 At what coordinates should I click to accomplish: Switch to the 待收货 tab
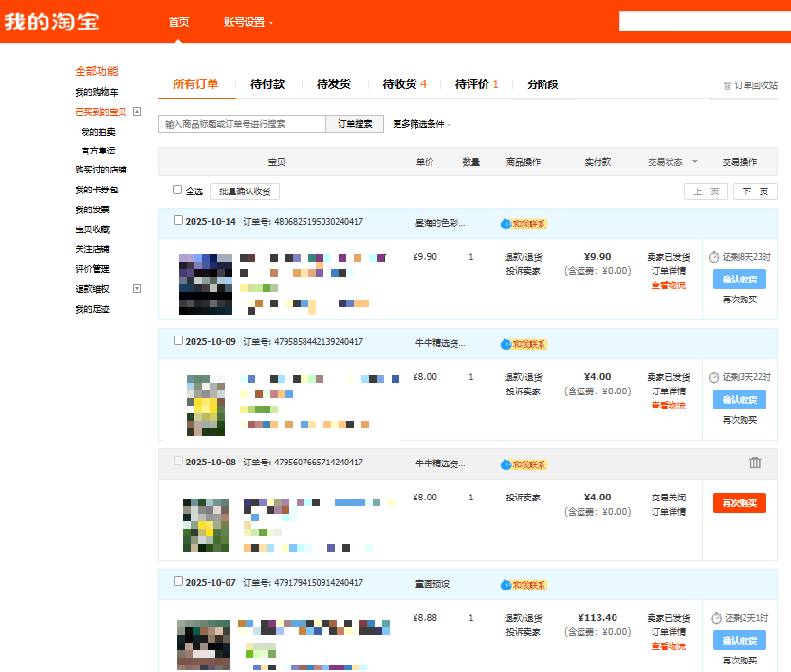404,84
